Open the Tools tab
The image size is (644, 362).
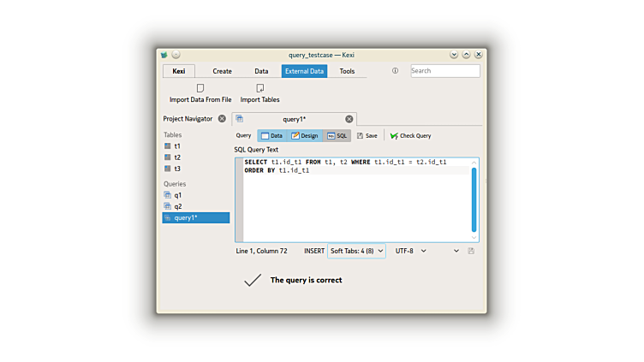click(x=347, y=71)
